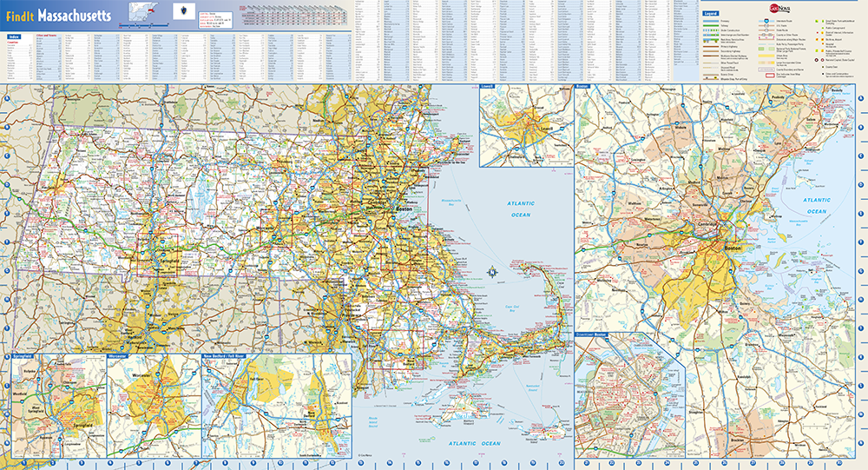Click the 'Boston' label on the main map
The height and width of the screenshot is (470, 868).
pyautogui.click(x=404, y=209)
